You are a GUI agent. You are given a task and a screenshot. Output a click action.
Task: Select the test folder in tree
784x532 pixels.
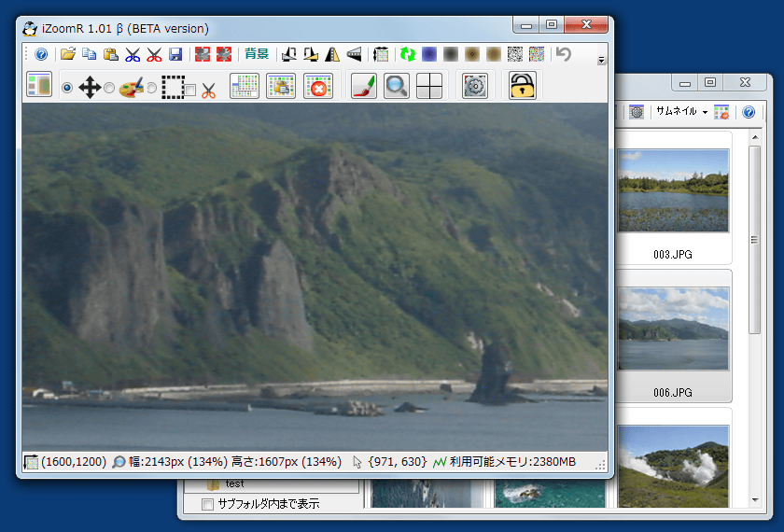tap(234, 483)
